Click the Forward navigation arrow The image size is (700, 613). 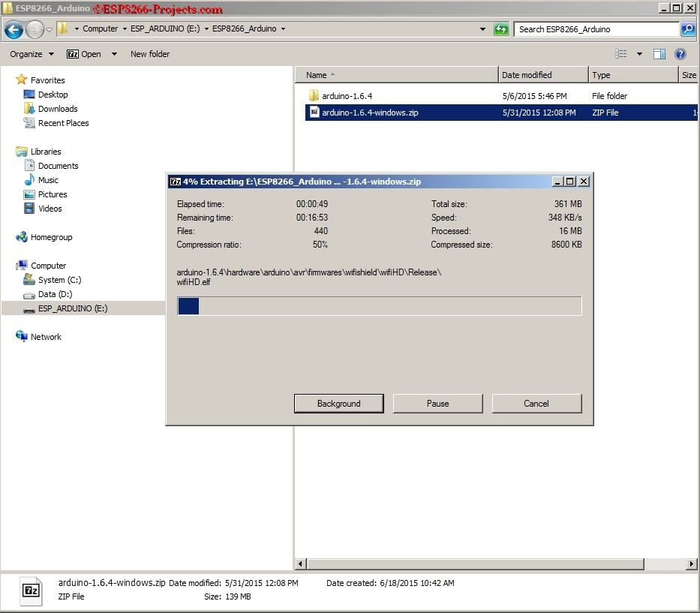tap(35, 30)
